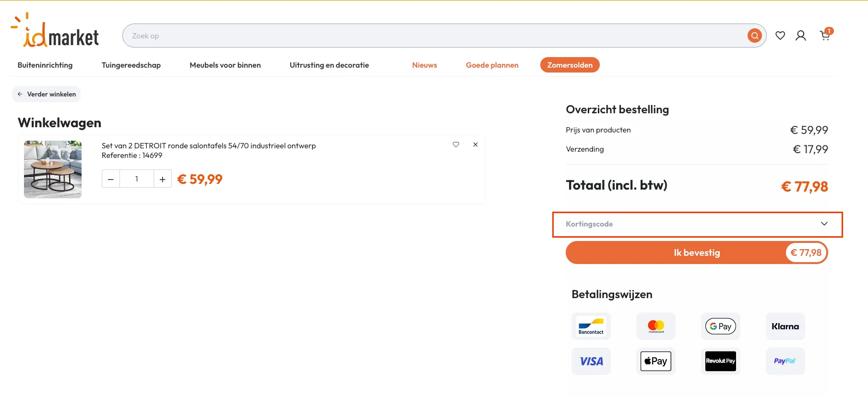Click the VISA payment icon

(591, 361)
